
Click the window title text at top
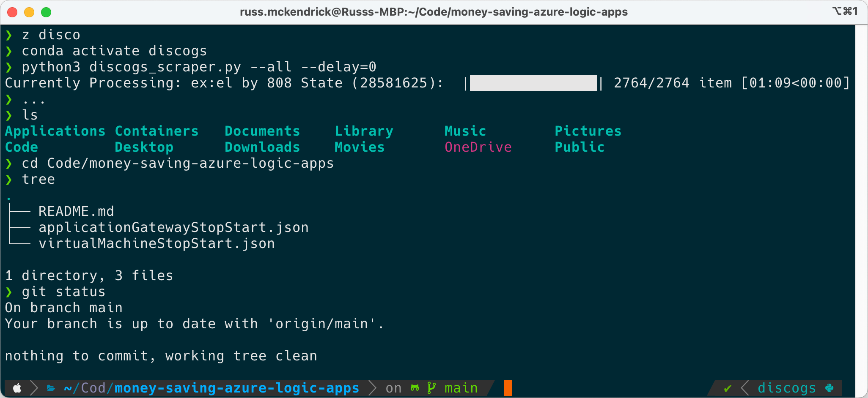434,12
